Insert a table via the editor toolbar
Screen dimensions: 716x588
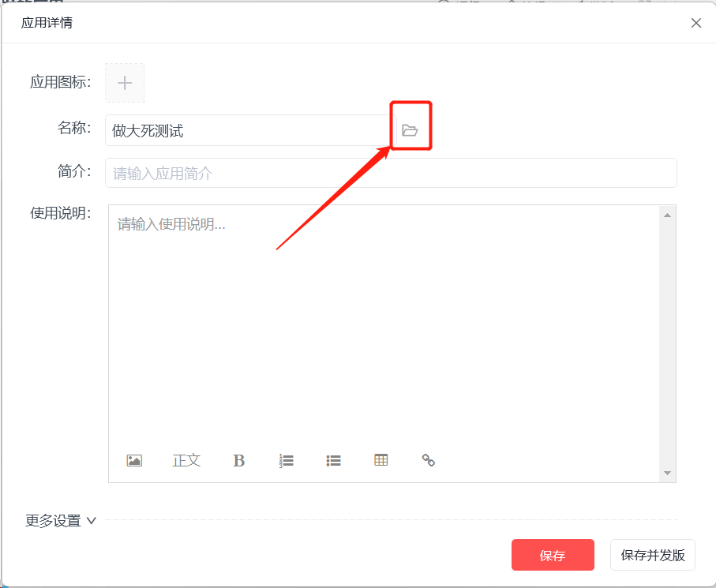[380, 459]
